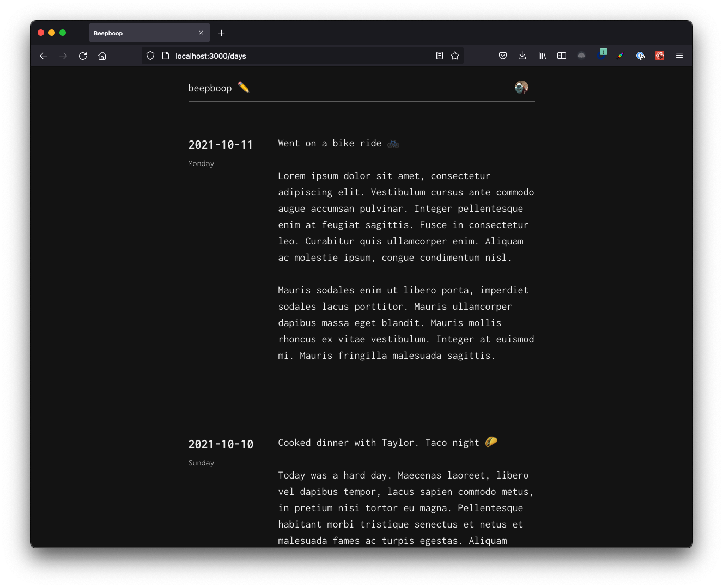Open the 1Password extension

(x=640, y=56)
